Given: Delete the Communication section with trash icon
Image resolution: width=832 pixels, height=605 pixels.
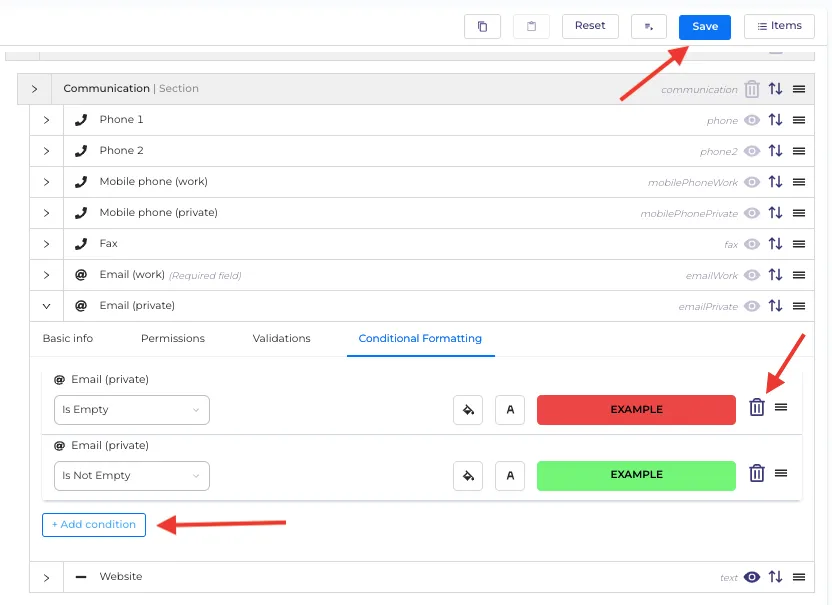Looking at the screenshot, I should point(752,89).
